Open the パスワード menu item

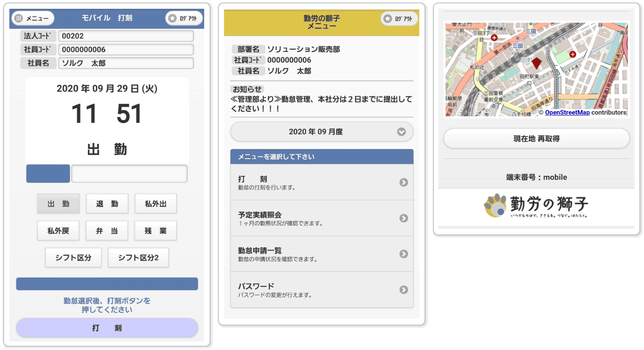click(322, 290)
